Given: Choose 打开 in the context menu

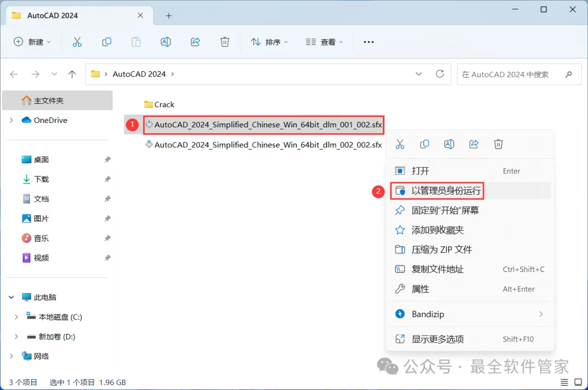Looking at the screenshot, I should [x=469, y=171].
